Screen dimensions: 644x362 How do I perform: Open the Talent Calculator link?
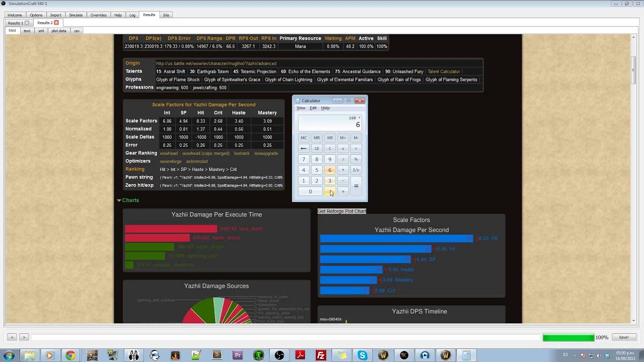tap(444, 71)
